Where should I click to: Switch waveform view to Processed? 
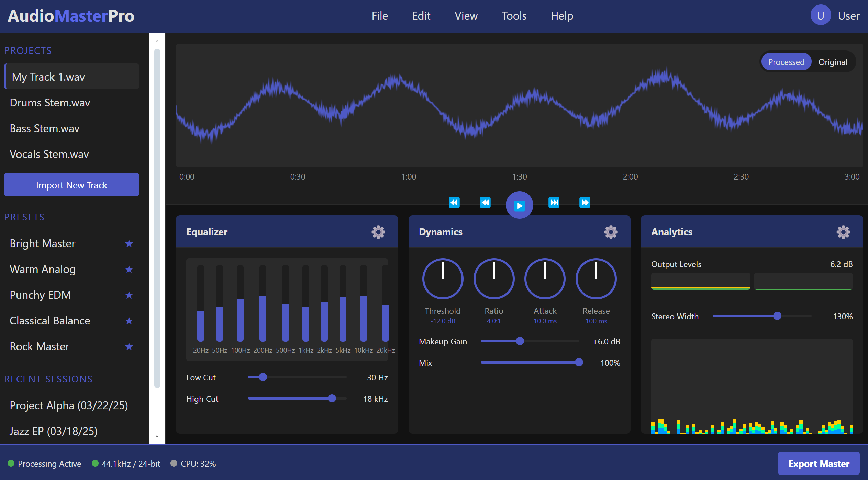[786, 62]
